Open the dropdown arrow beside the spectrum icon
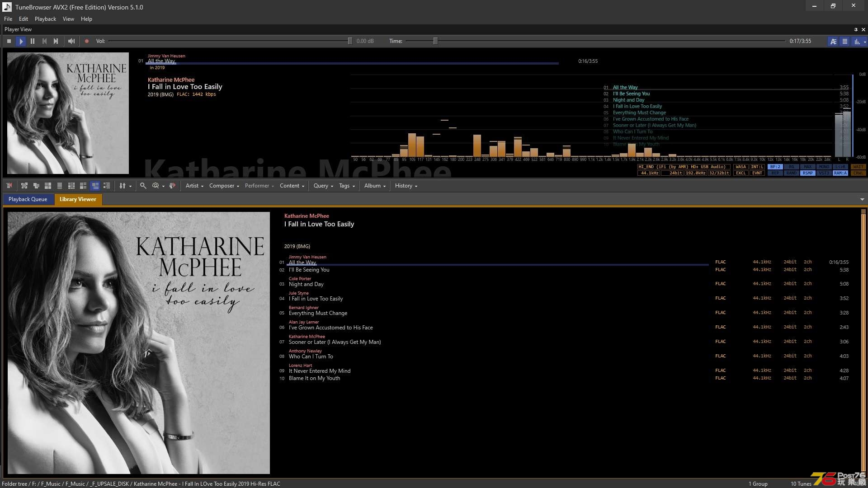Screen dimensions: 868x488 [x=865, y=42]
